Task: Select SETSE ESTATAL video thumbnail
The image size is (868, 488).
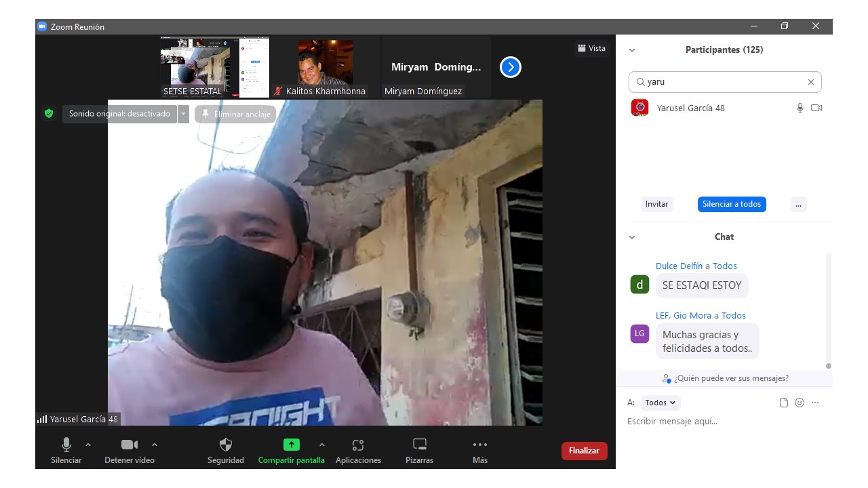Action: pos(215,68)
